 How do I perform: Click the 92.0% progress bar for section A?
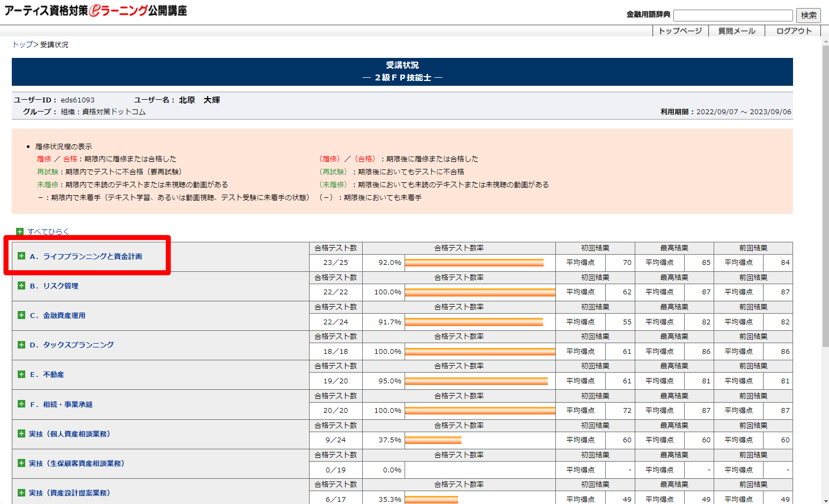[x=474, y=263]
